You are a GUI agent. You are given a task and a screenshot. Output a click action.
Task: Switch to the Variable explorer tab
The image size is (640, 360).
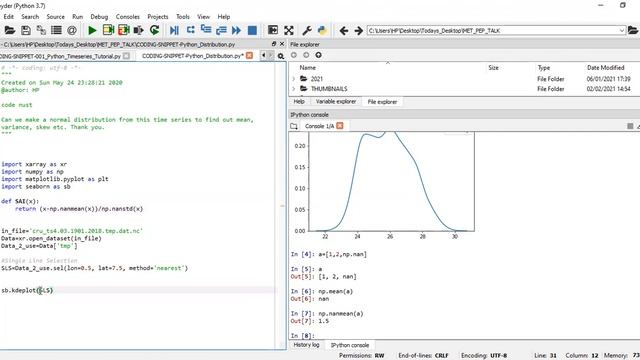[336, 101]
